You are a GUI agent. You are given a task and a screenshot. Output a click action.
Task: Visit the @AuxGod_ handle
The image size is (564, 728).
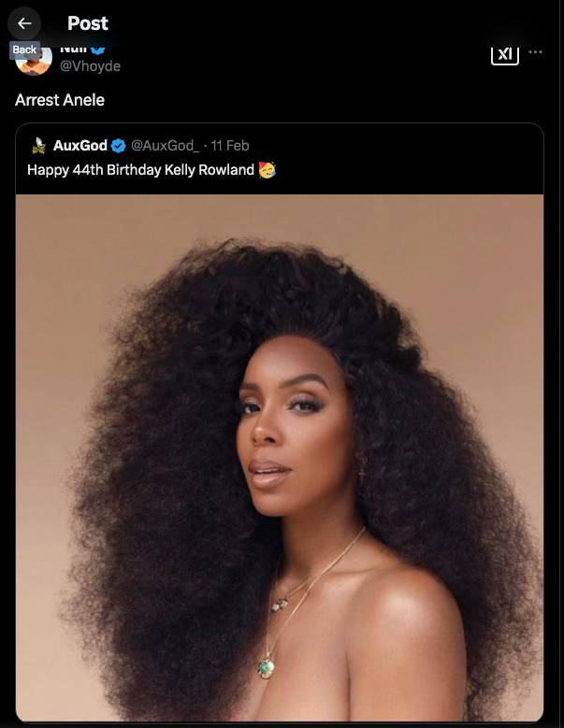pyautogui.click(x=165, y=146)
